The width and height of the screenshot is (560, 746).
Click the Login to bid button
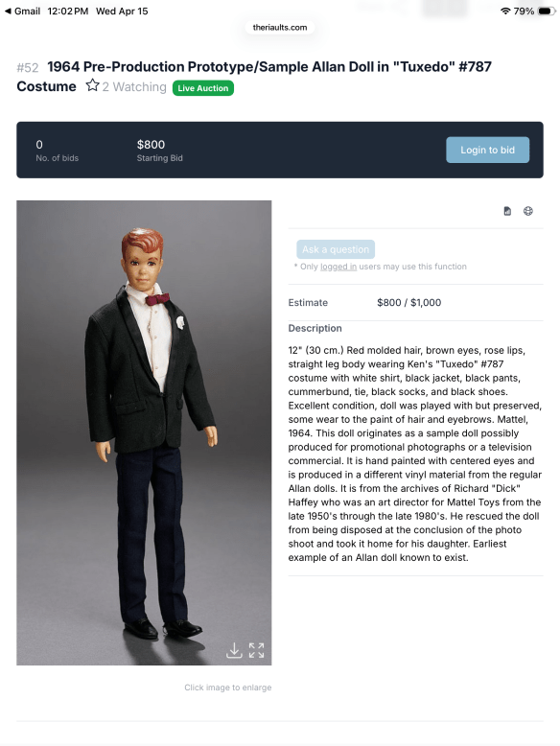click(488, 150)
